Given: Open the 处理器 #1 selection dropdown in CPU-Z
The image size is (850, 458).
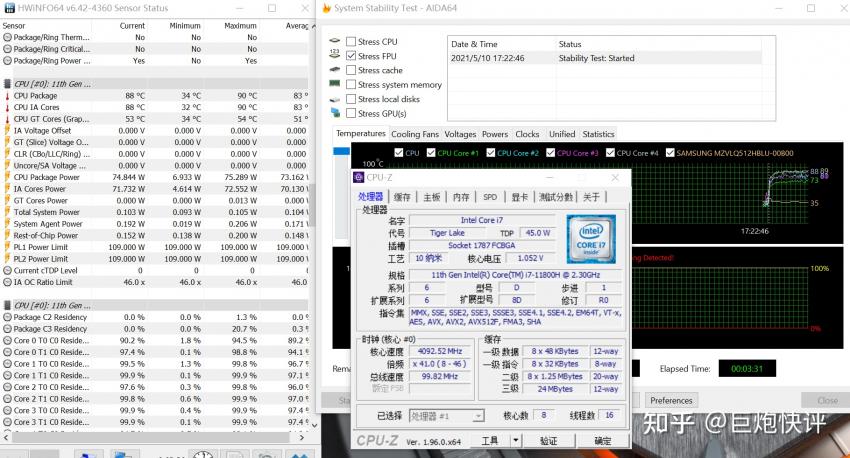Looking at the screenshot, I should [x=446, y=416].
